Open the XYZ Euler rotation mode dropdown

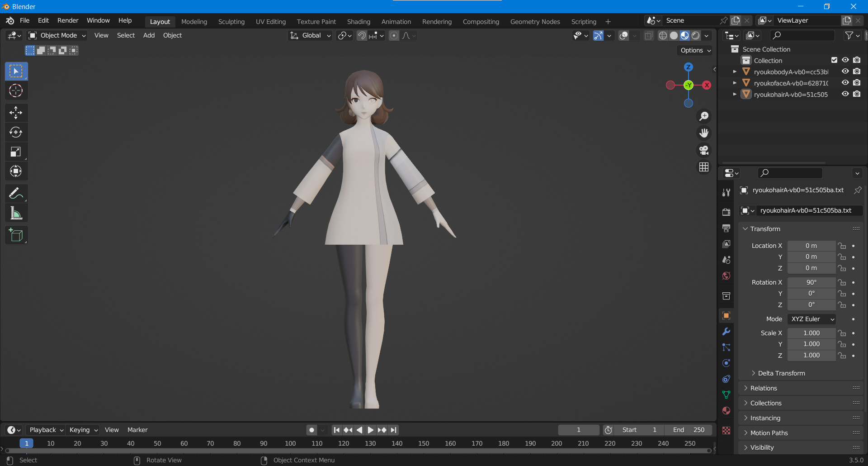(811, 319)
